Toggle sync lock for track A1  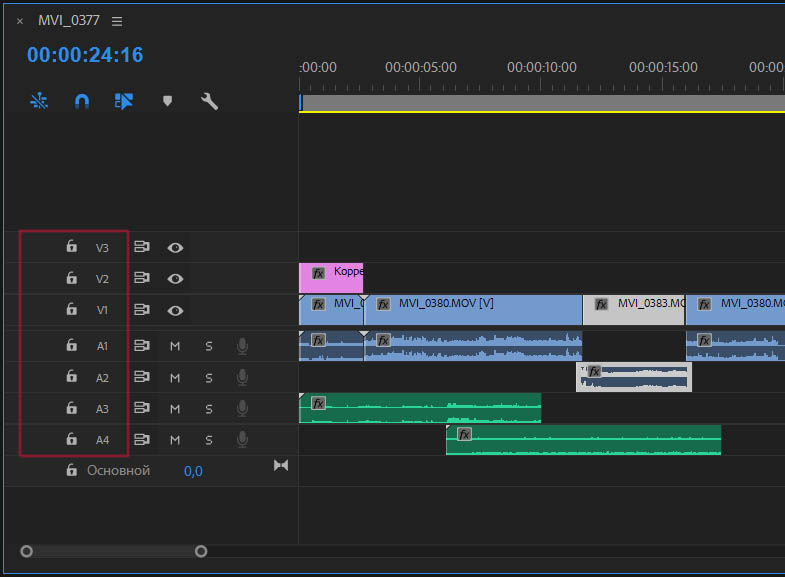coord(142,345)
